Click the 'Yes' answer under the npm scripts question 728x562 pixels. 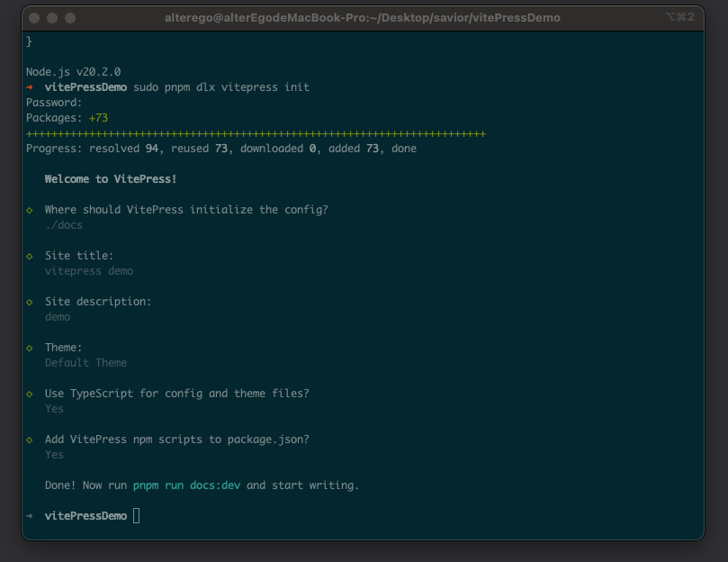click(x=54, y=455)
